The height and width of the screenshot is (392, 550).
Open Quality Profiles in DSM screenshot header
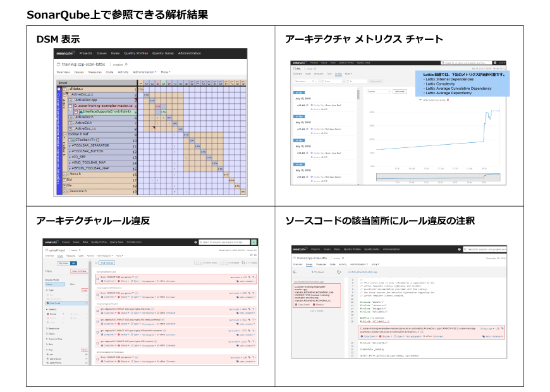coord(136,53)
